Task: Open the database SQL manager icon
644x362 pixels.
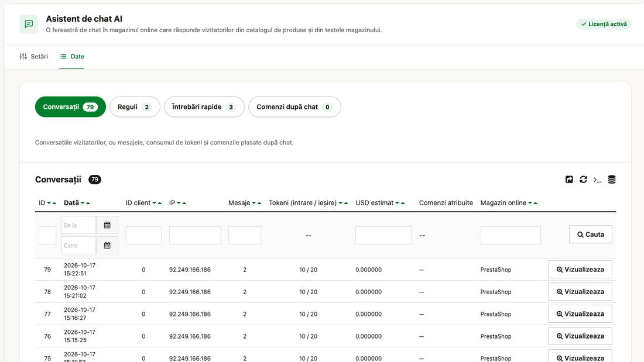Action: click(612, 180)
